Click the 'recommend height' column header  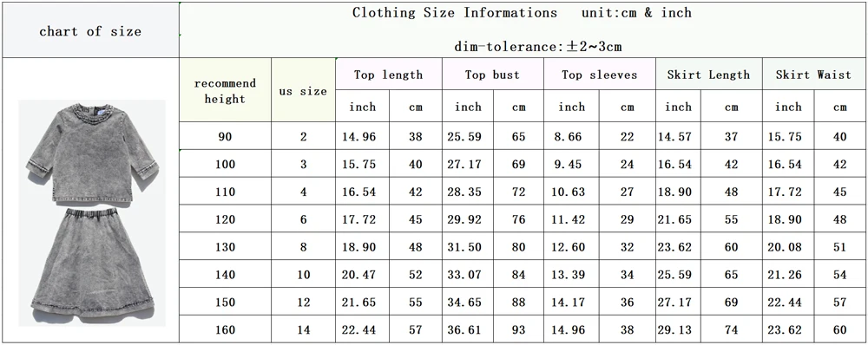point(225,91)
